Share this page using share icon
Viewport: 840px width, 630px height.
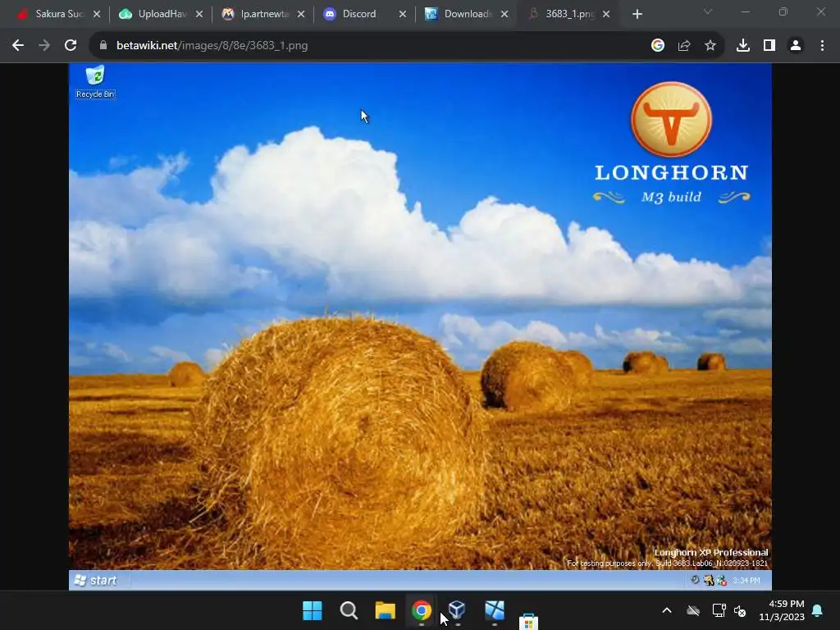pos(684,46)
